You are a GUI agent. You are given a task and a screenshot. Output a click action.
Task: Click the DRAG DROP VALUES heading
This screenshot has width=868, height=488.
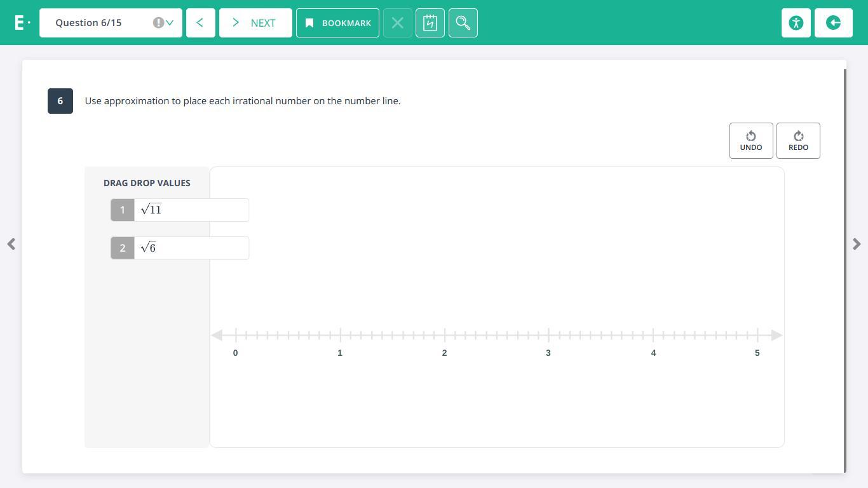coord(147,183)
